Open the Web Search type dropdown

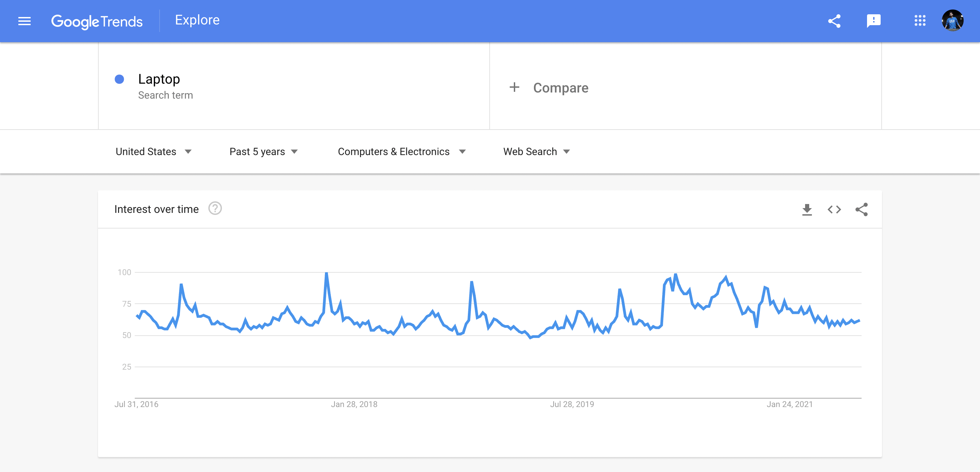[537, 152]
